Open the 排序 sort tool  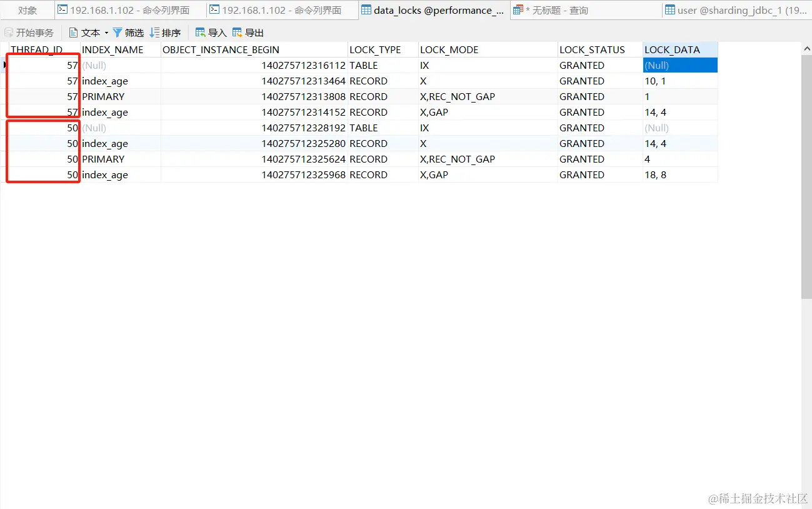165,33
